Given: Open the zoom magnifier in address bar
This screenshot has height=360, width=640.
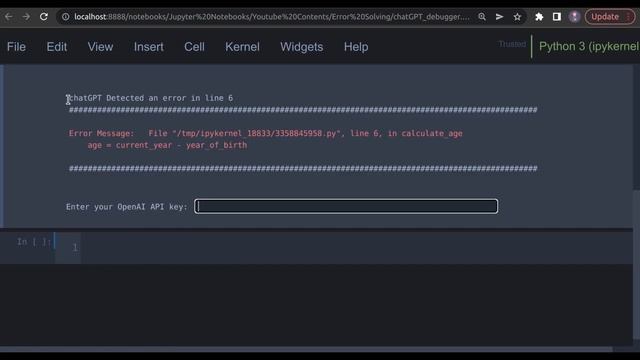Looking at the screenshot, I should pos(482,17).
